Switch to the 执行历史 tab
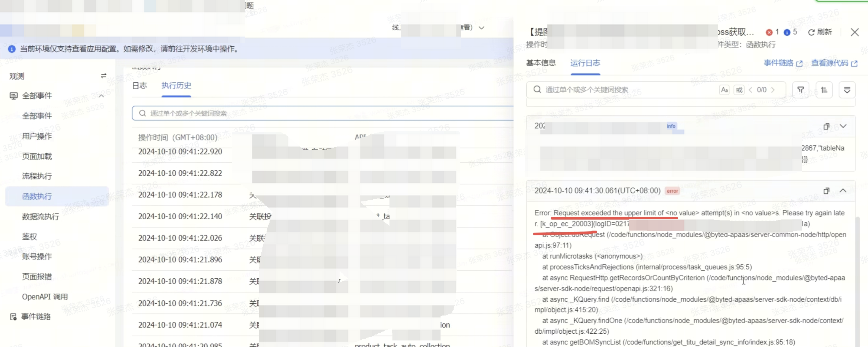 tap(176, 86)
